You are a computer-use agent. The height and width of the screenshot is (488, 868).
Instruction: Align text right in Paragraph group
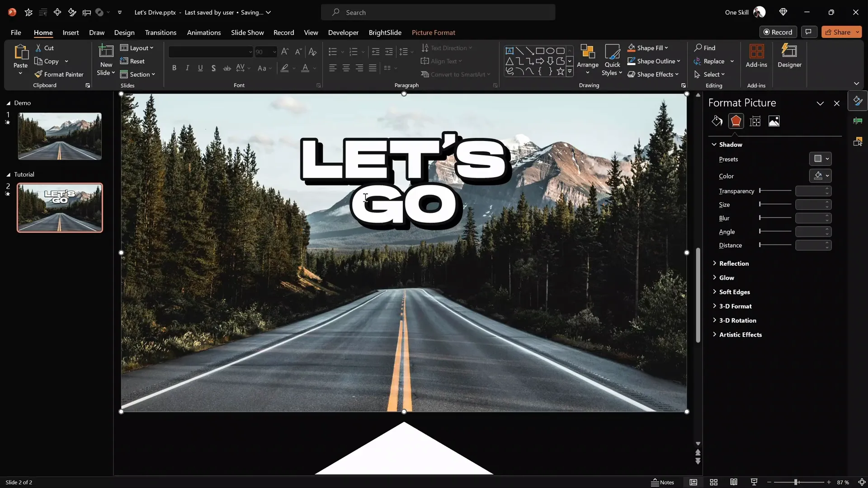(359, 68)
